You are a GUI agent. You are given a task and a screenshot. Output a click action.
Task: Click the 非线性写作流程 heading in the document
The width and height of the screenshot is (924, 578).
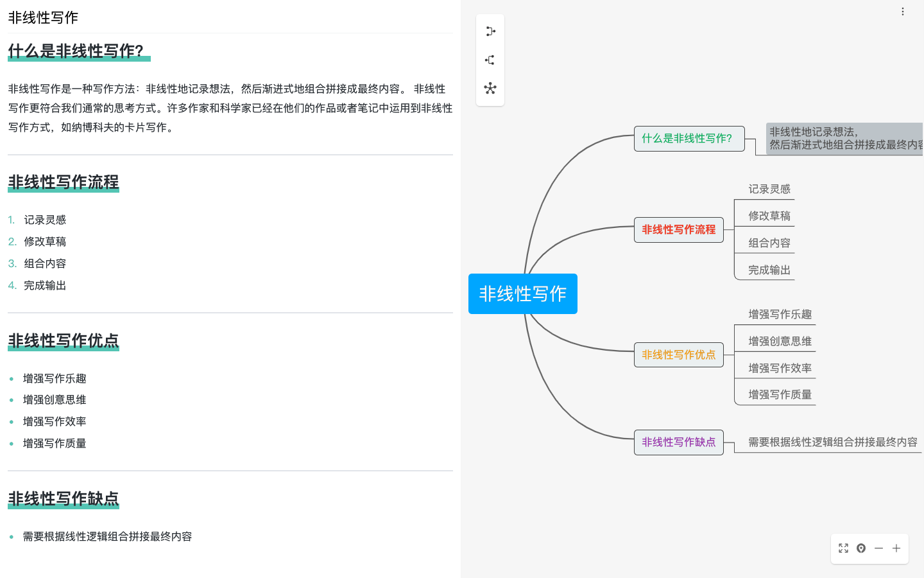coord(64,182)
